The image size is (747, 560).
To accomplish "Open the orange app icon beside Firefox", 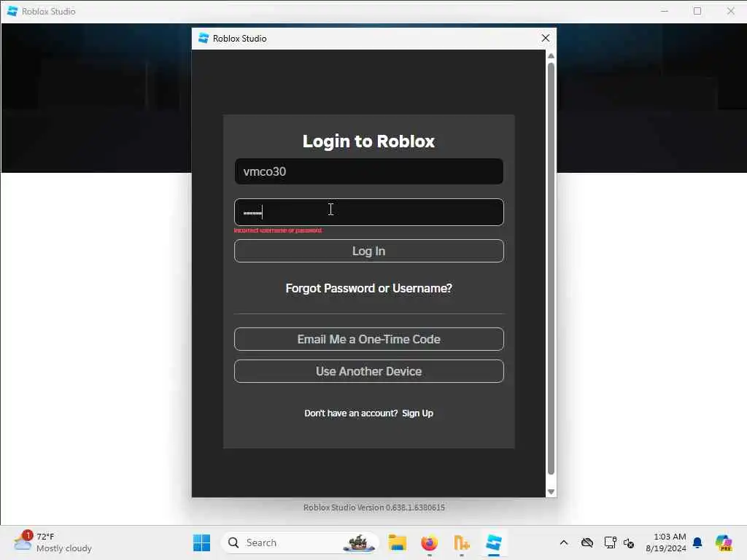I will 461,542.
